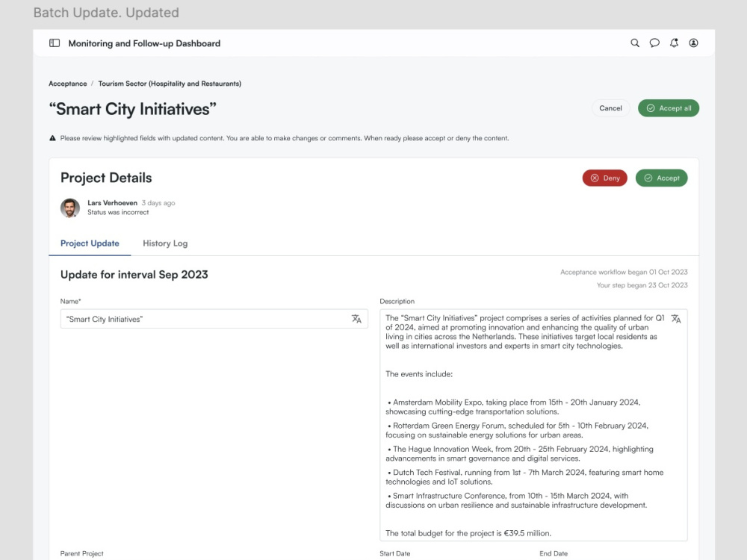Click inside the Description text area
The width and height of the screenshot is (747, 560).
click(533, 426)
